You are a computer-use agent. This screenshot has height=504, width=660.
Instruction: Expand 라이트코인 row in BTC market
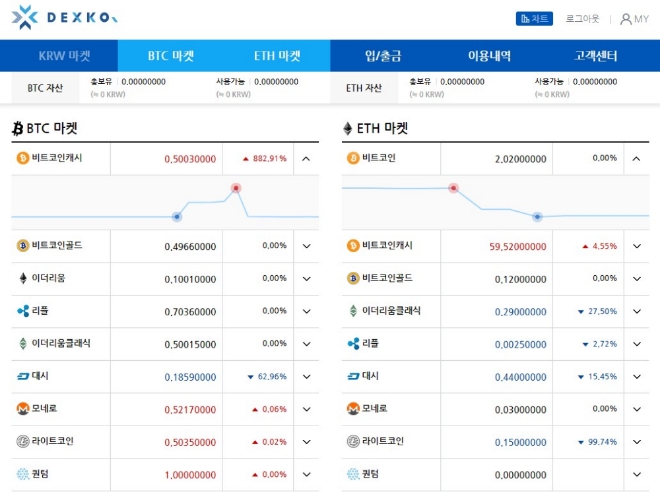click(x=306, y=442)
